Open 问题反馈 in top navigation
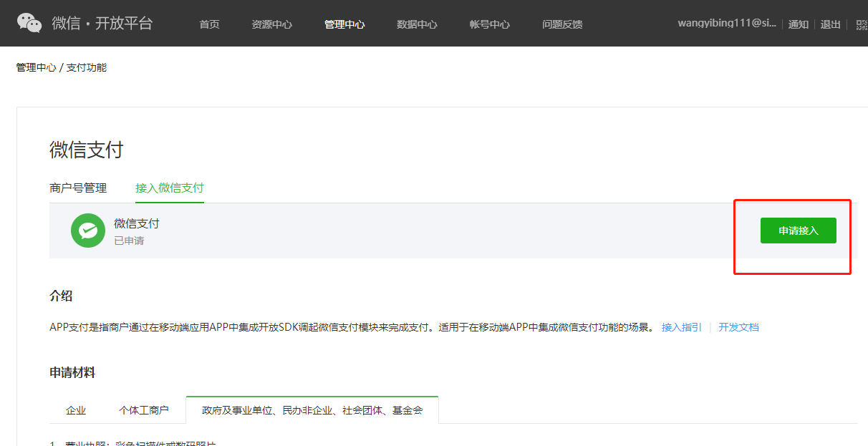This screenshot has height=446, width=868. click(562, 24)
